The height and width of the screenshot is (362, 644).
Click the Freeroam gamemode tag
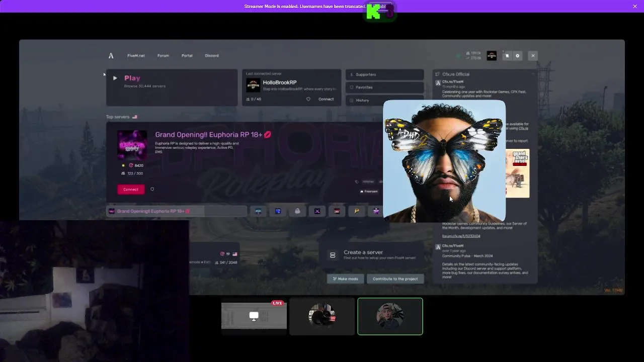tap(369, 192)
